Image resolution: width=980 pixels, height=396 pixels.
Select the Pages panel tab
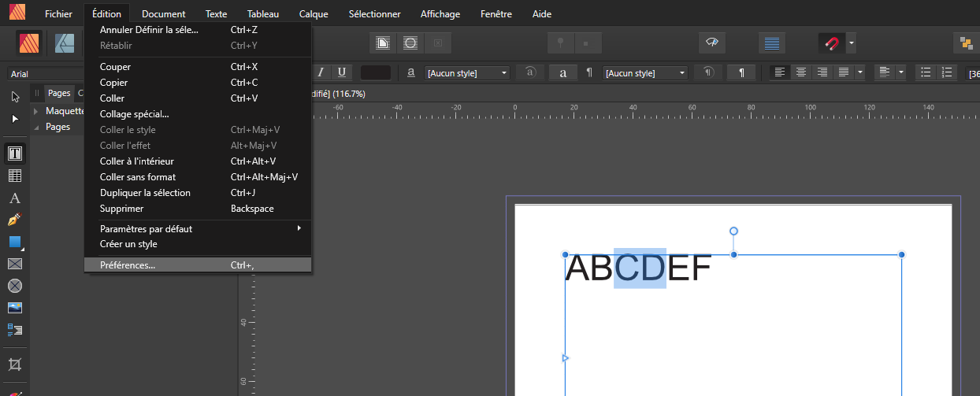(x=59, y=93)
